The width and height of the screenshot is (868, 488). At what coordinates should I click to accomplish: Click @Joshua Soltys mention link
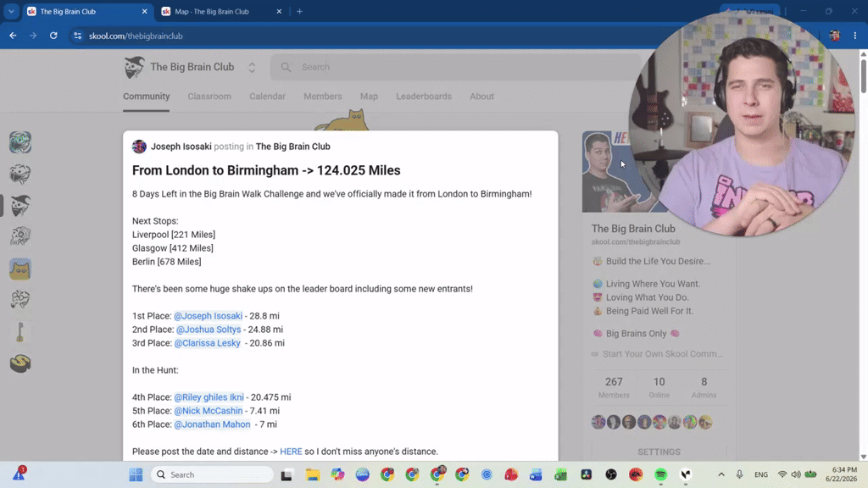(209, 330)
